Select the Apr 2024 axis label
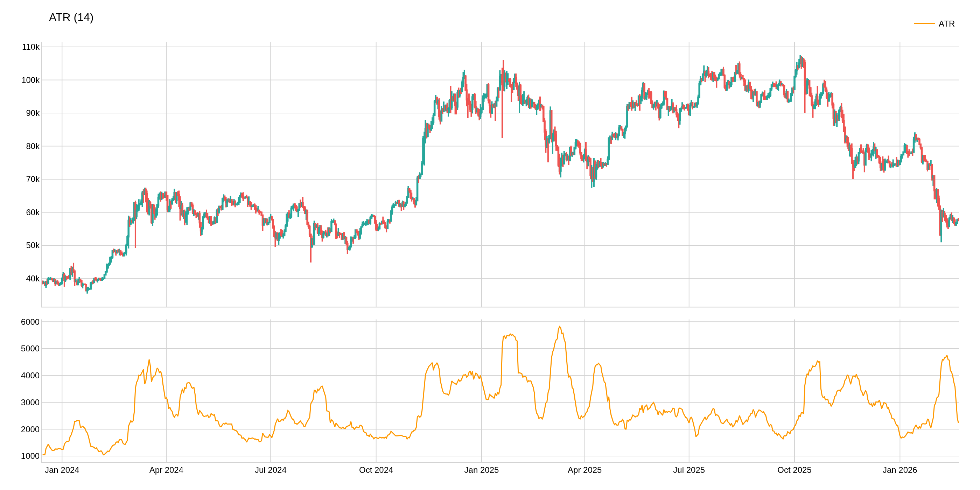This screenshot has width=980, height=490. pos(167,470)
